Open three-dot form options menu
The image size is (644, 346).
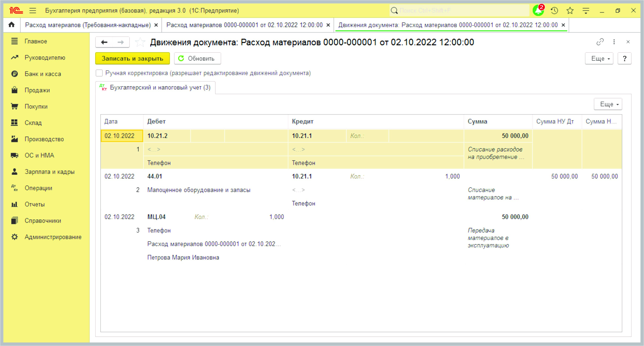point(614,42)
